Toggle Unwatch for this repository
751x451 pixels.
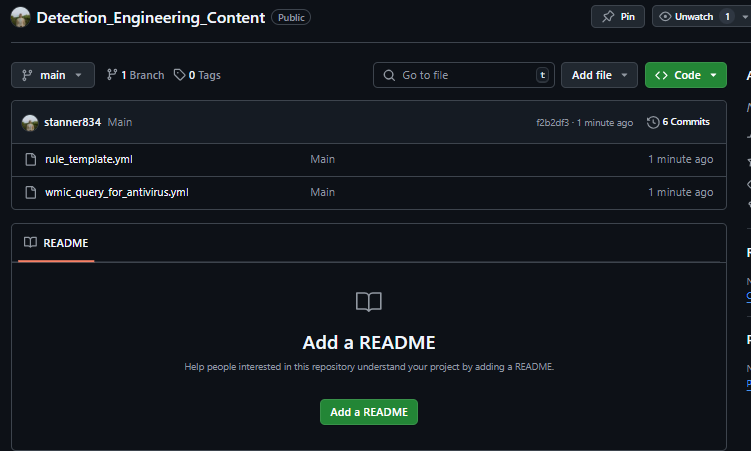(694, 17)
